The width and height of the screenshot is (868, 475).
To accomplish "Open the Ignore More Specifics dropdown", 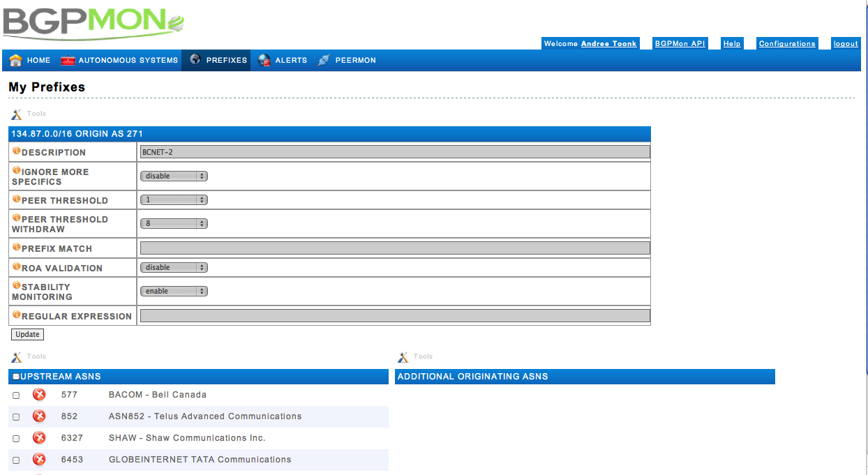I will point(174,176).
